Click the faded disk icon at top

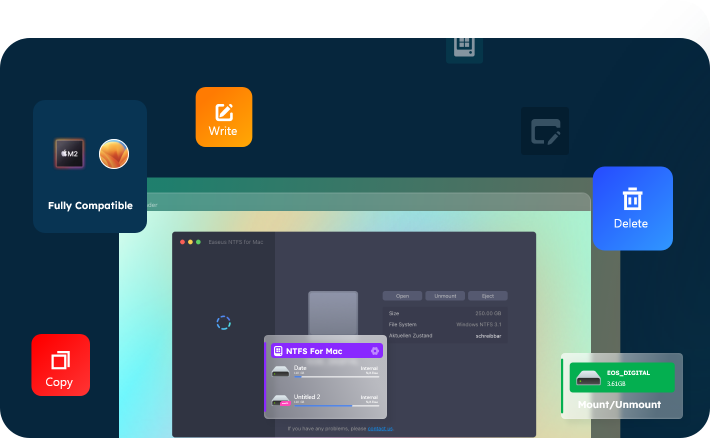click(463, 46)
